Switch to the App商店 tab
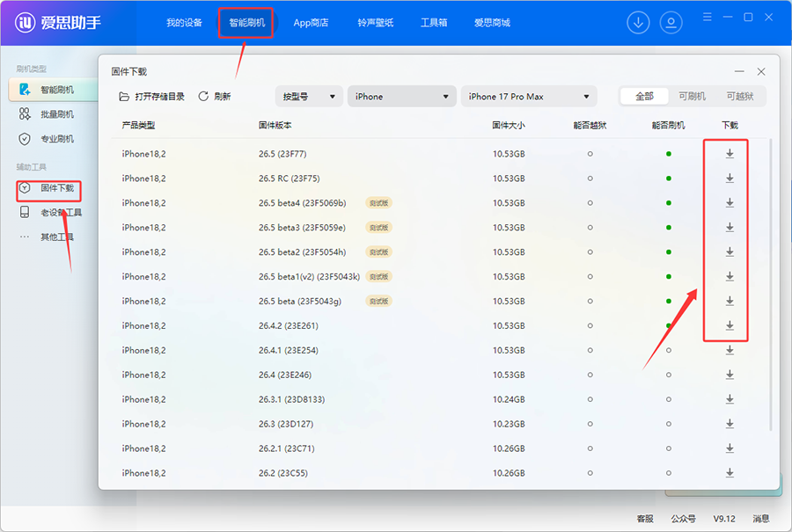Image resolution: width=792 pixels, height=532 pixels. click(x=311, y=23)
